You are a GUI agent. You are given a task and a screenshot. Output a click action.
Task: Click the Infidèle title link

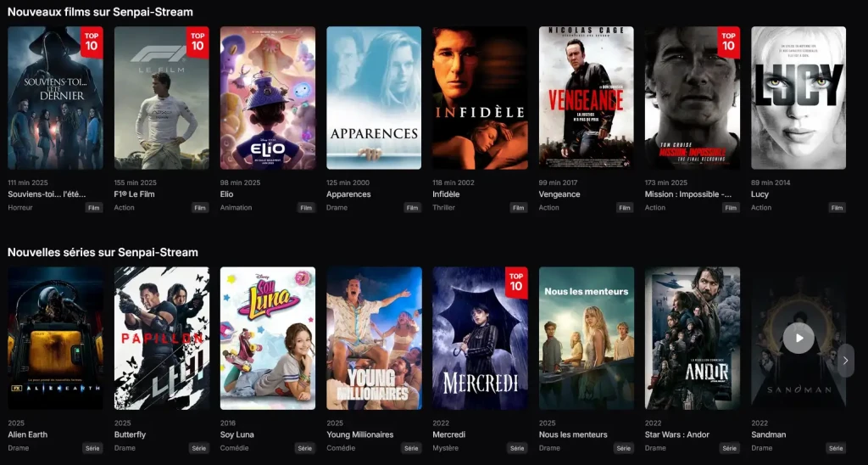click(x=446, y=194)
